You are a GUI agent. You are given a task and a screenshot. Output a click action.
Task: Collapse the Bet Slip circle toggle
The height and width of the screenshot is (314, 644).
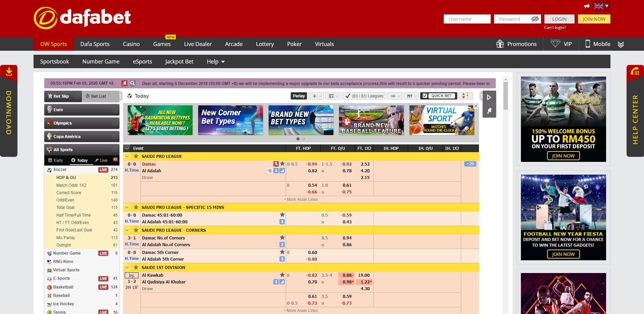(77, 96)
